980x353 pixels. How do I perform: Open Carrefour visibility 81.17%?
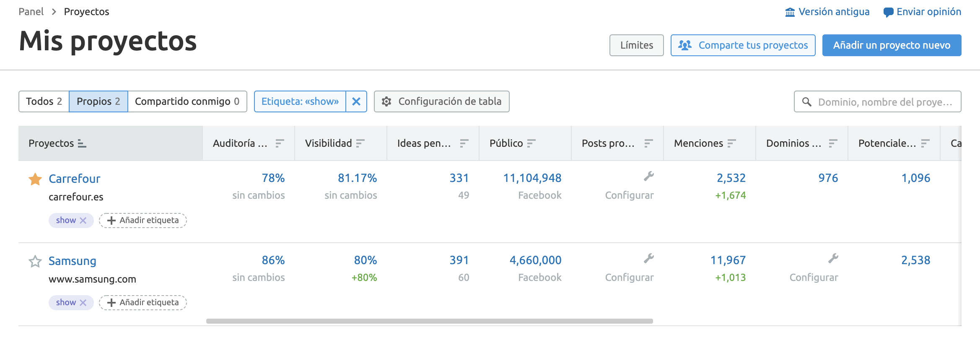(358, 178)
